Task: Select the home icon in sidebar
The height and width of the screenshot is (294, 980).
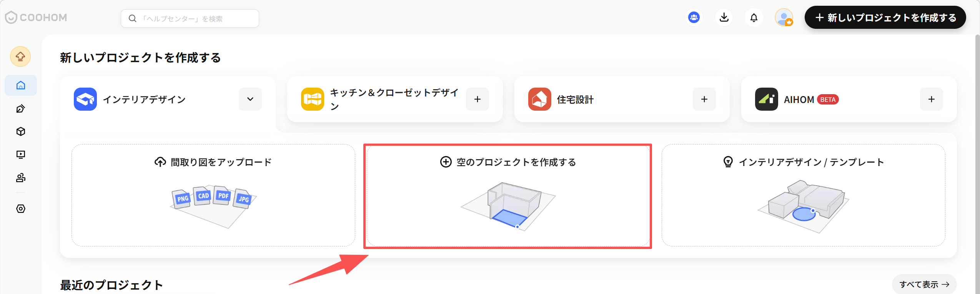Action: 21,85
